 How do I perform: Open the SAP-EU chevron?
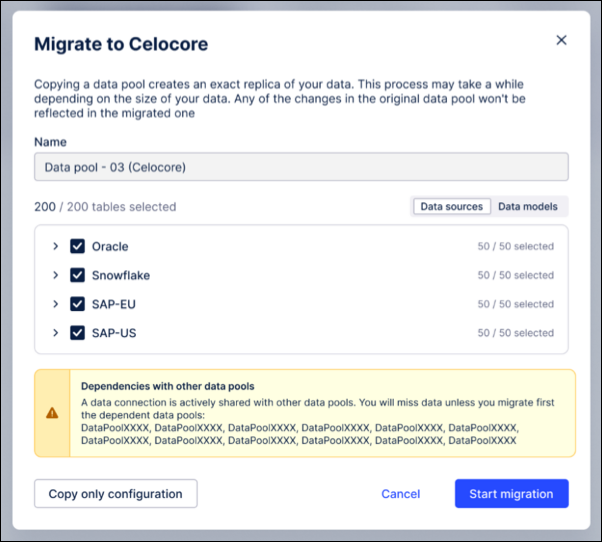56,304
